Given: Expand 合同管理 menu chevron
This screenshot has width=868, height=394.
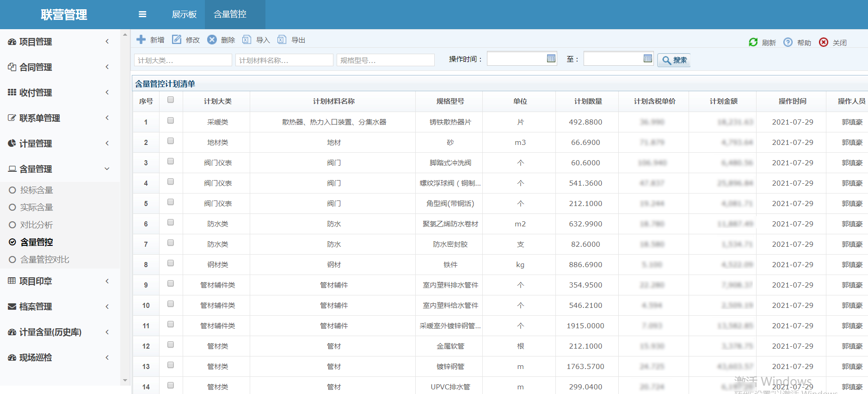Looking at the screenshot, I should [x=107, y=67].
